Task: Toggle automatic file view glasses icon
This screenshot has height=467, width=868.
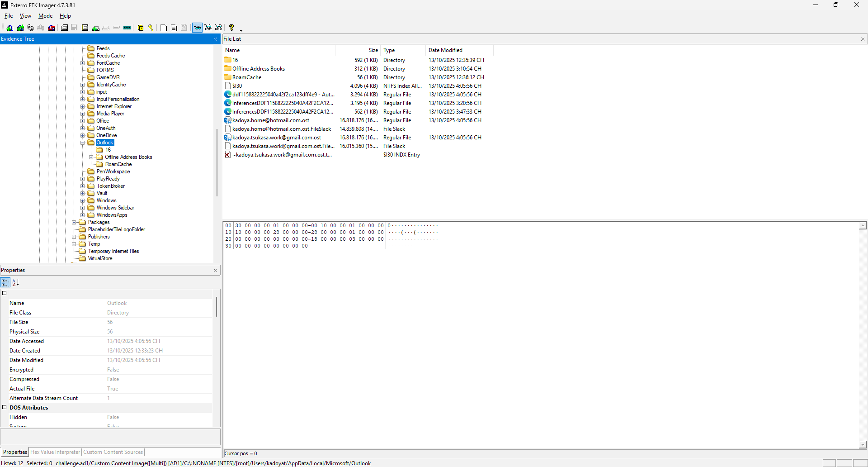Action: coord(198,28)
